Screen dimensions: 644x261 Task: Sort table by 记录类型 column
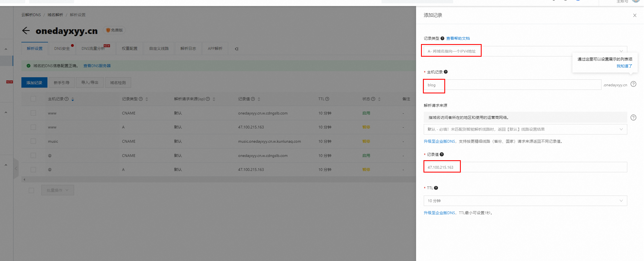pyautogui.click(x=147, y=99)
